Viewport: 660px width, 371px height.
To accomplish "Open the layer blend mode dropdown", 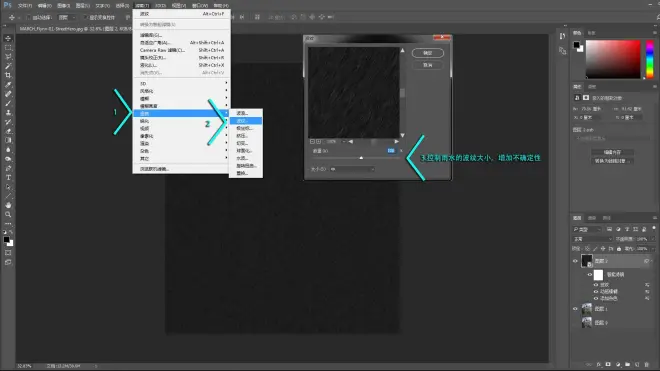I will [x=593, y=239].
